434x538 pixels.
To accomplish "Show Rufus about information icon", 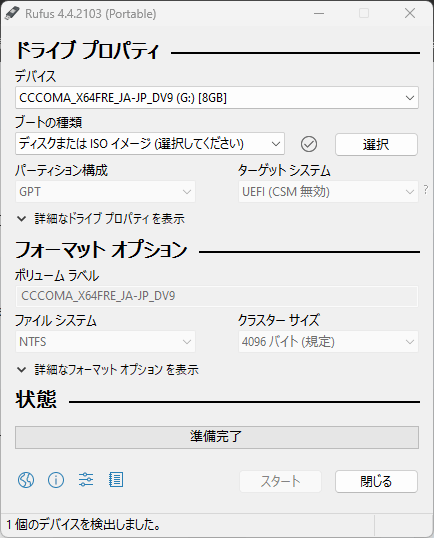I will click(x=56, y=480).
